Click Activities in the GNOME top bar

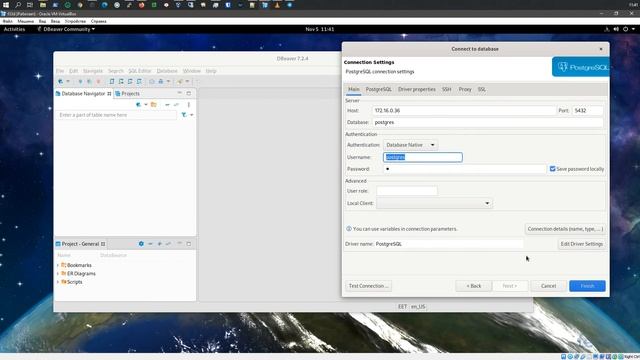coord(14,29)
